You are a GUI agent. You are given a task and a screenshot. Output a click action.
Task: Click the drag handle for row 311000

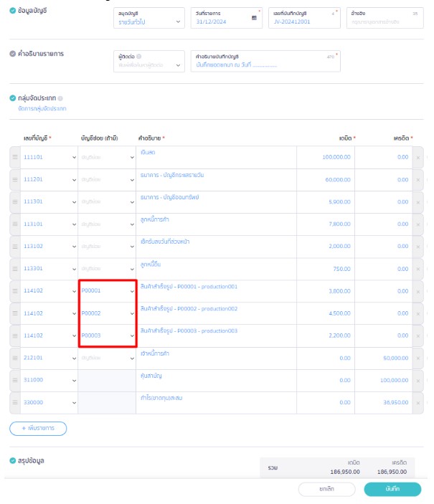tap(14, 381)
